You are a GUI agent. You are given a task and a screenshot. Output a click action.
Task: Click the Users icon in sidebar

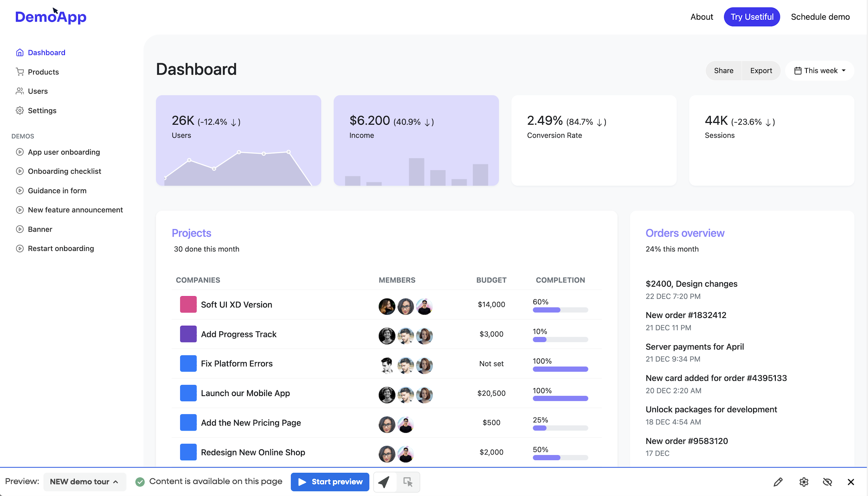click(x=20, y=91)
